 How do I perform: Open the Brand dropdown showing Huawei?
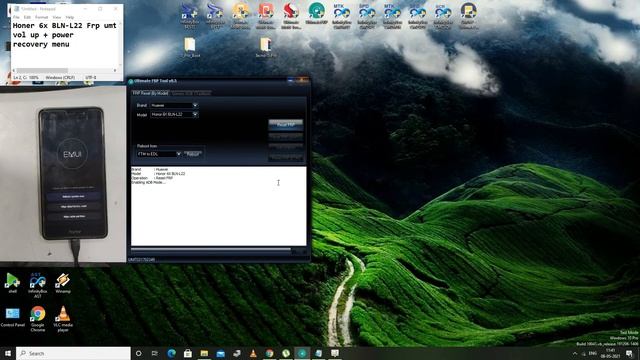coord(174,105)
